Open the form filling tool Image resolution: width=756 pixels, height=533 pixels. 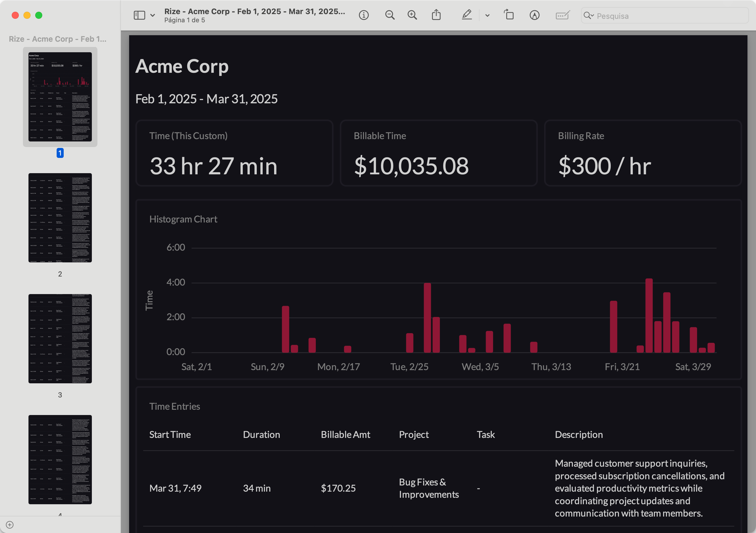coord(563,15)
